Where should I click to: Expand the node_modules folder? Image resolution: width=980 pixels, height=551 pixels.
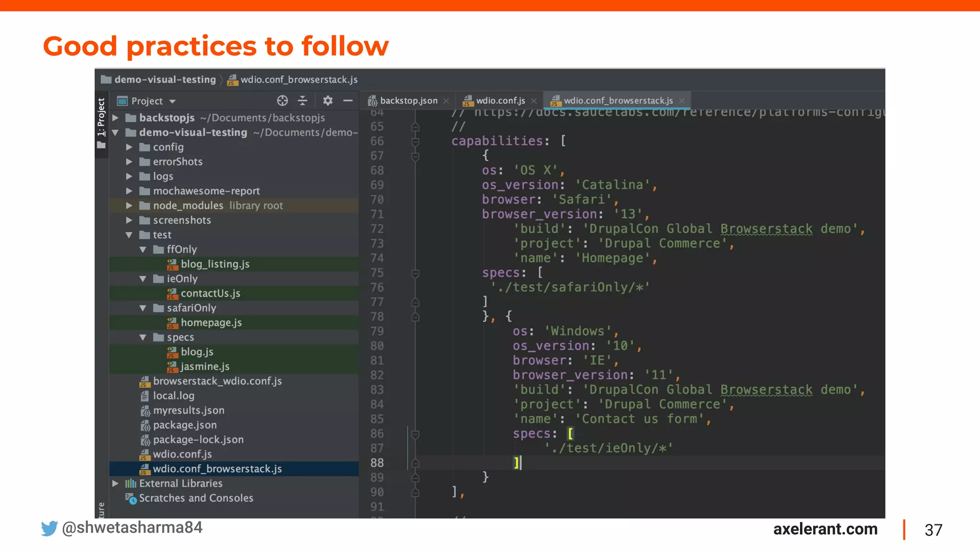129,206
